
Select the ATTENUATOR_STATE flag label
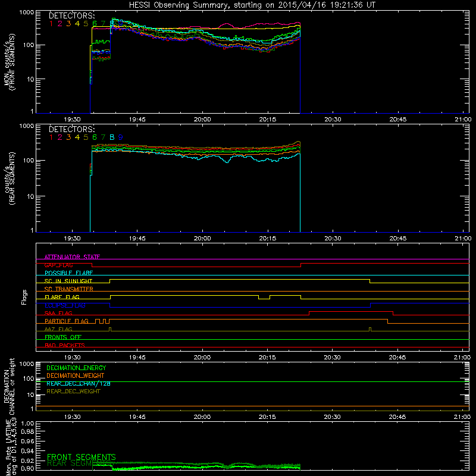coord(72,257)
